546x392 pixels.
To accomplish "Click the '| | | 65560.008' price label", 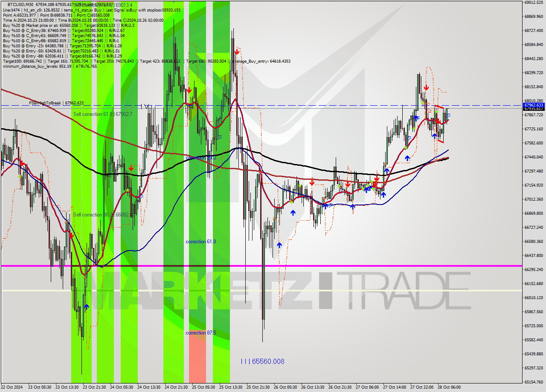I will (x=262, y=361).
